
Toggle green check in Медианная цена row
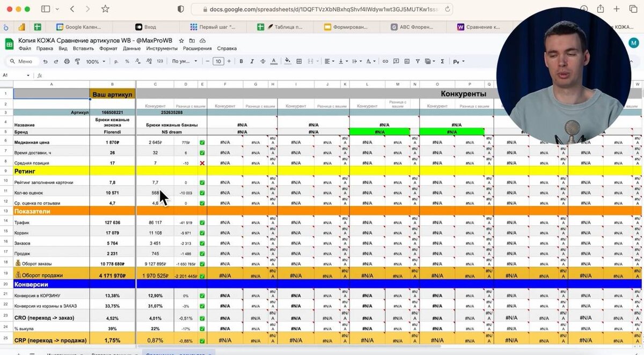click(x=202, y=143)
